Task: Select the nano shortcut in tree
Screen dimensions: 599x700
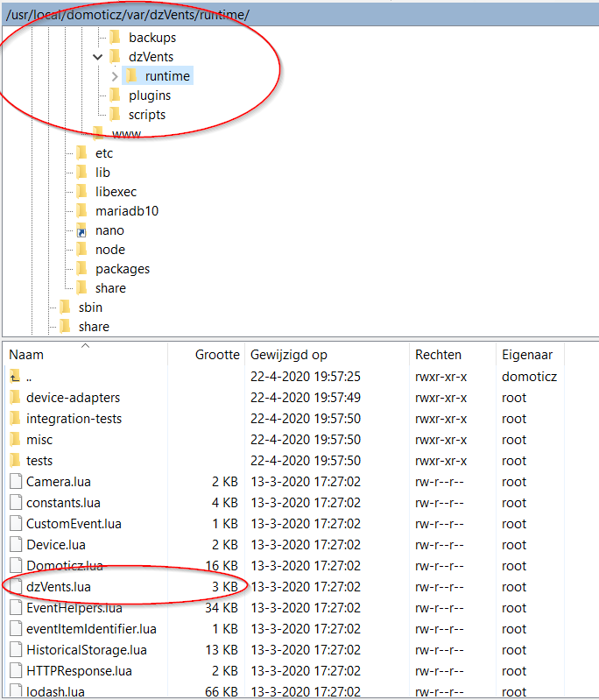Action: (x=109, y=230)
